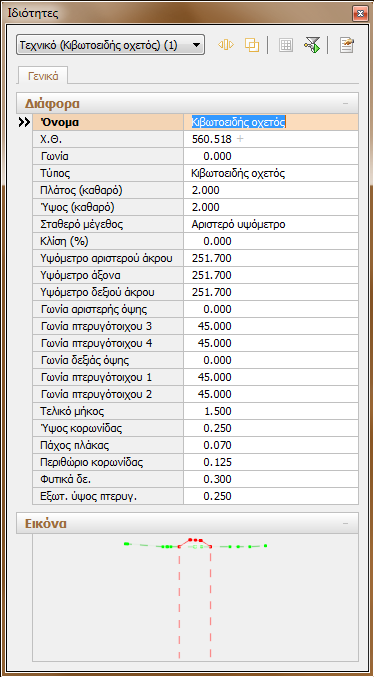Collapse the Εικόνα section
The width and height of the screenshot is (374, 677).
point(345,523)
